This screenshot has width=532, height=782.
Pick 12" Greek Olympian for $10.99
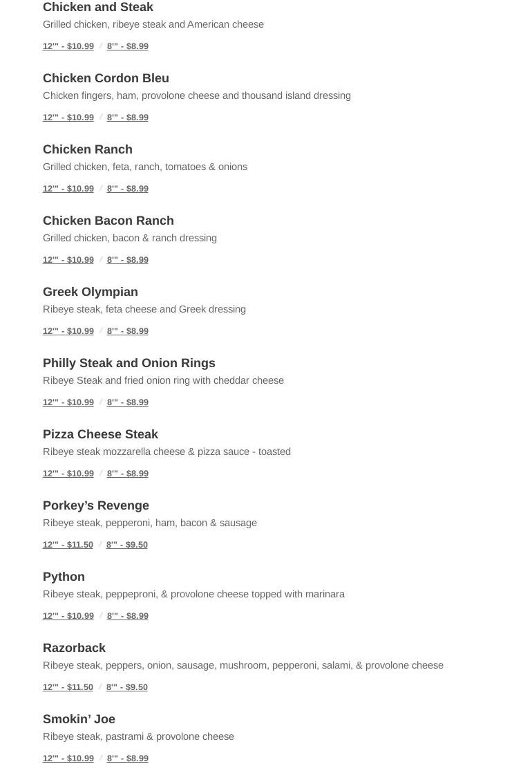(x=68, y=331)
